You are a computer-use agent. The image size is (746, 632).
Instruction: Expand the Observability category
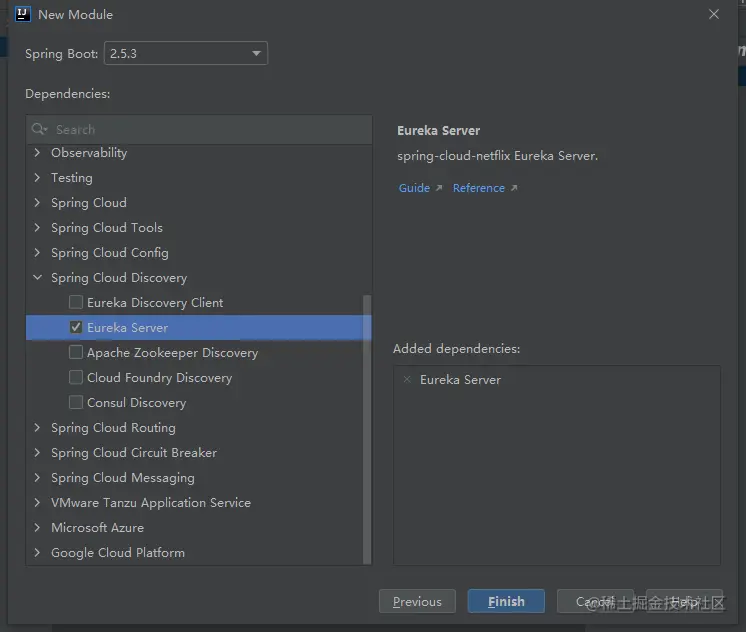point(38,153)
